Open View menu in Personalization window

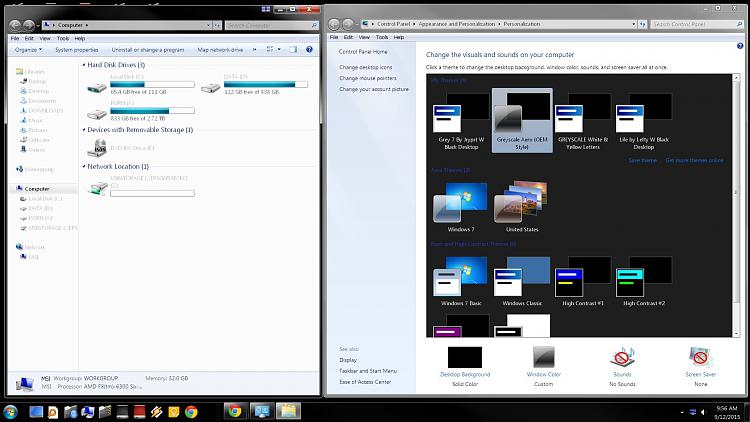click(x=364, y=37)
